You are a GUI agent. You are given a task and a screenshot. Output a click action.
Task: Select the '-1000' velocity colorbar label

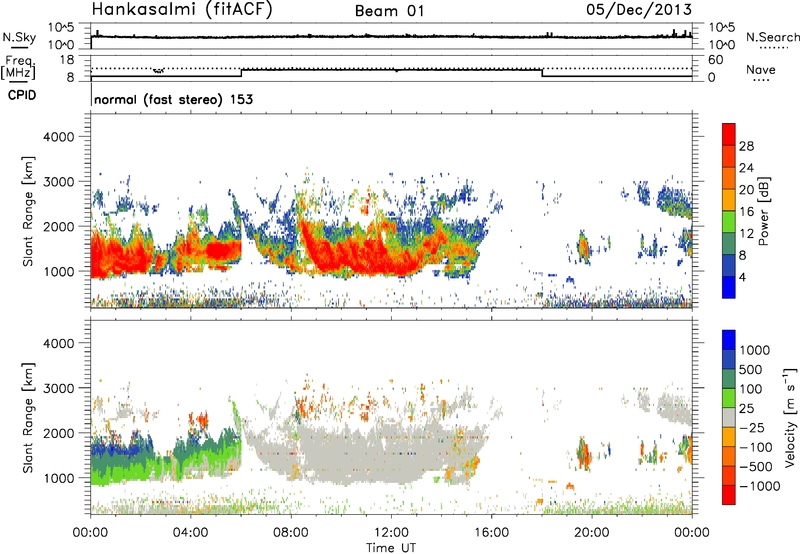(759, 486)
